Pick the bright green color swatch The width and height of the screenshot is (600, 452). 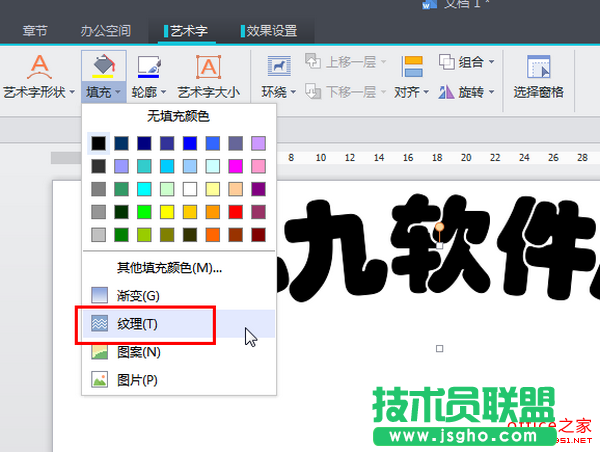144,212
